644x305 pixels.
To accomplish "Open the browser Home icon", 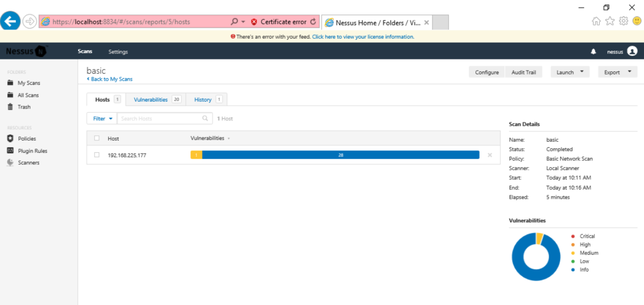I will pos(596,21).
